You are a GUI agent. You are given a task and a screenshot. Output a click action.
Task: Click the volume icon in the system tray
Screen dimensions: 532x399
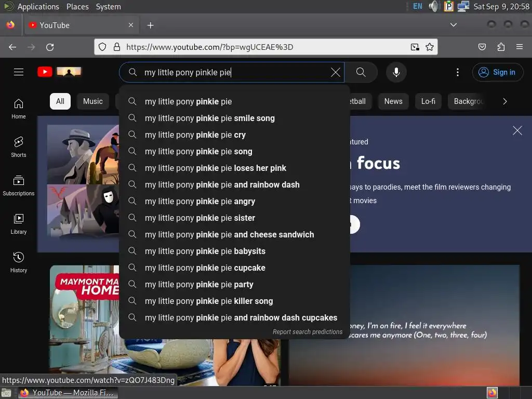click(x=434, y=6)
